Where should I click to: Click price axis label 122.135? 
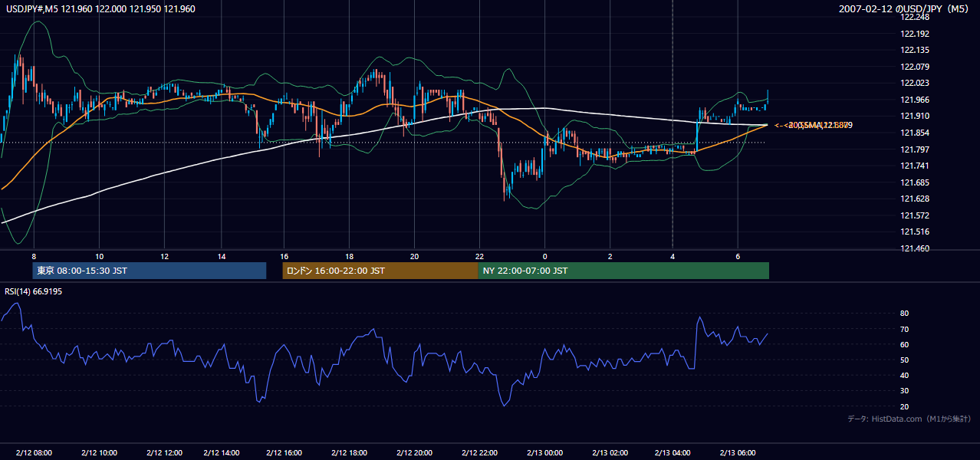coord(916,50)
